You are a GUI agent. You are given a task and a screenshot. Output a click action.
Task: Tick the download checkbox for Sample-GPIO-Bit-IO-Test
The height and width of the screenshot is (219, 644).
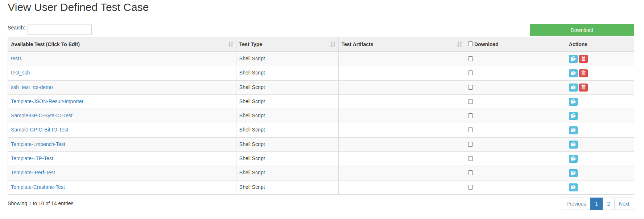pos(470,130)
